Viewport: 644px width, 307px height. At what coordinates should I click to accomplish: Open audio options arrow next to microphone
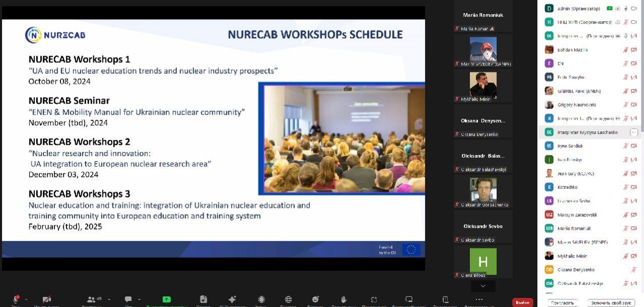point(26,299)
